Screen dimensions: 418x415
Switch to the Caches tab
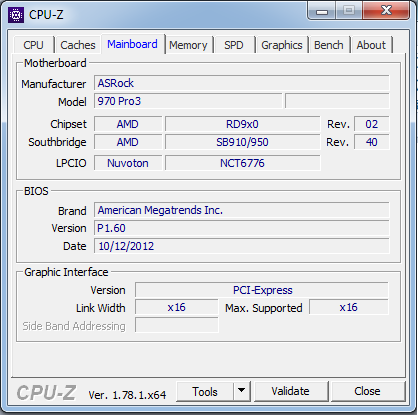pos(78,45)
